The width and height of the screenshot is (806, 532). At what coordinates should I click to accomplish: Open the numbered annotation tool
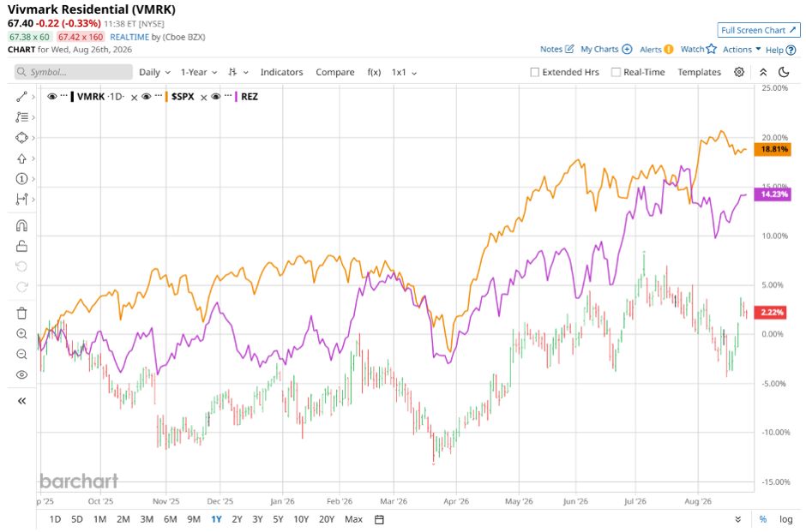[21, 179]
